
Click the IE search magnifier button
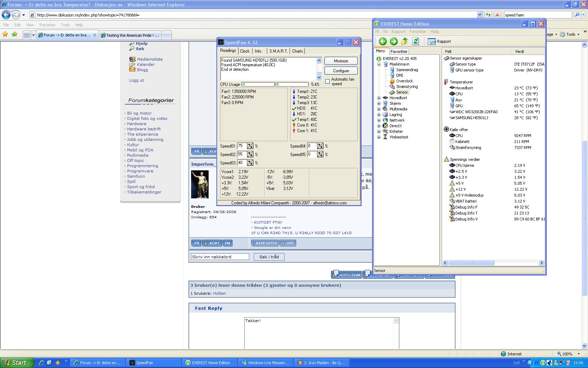pos(577,15)
